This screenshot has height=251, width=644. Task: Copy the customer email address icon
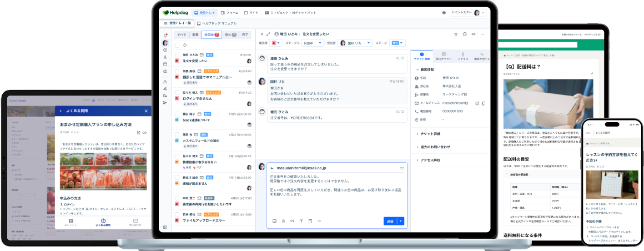click(484, 103)
